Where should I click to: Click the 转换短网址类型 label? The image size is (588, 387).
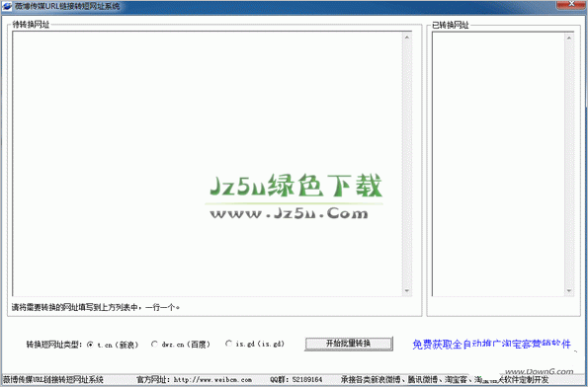(54, 345)
